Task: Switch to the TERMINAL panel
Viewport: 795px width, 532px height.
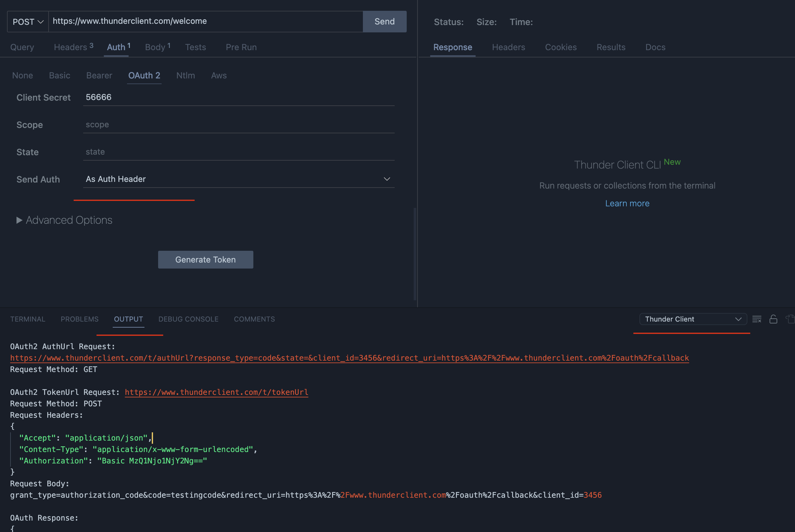Action: 28,319
